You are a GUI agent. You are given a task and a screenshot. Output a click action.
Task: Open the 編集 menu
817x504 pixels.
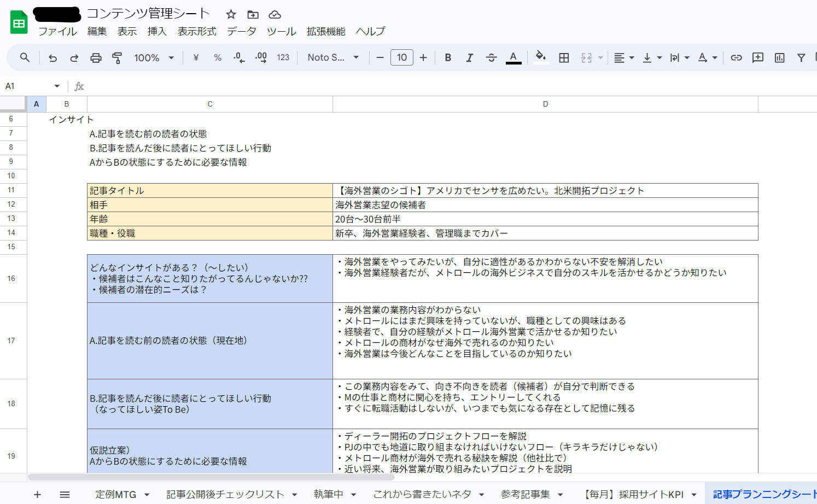click(97, 31)
